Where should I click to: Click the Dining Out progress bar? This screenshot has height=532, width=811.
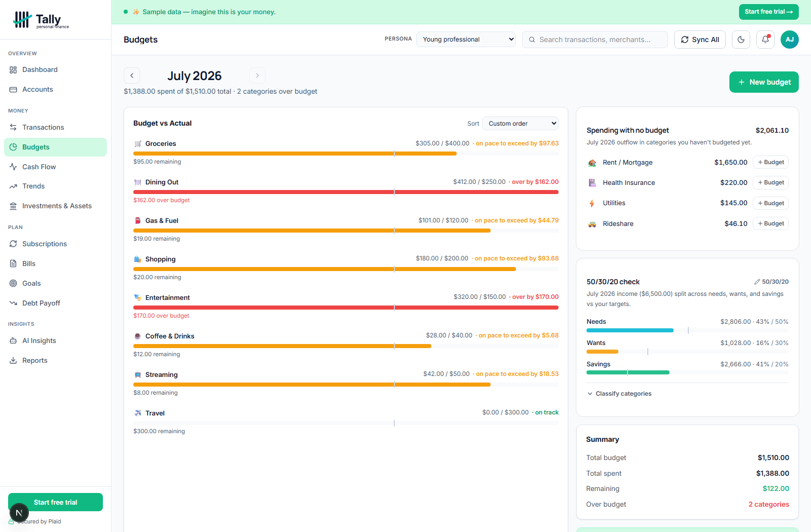coord(346,192)
